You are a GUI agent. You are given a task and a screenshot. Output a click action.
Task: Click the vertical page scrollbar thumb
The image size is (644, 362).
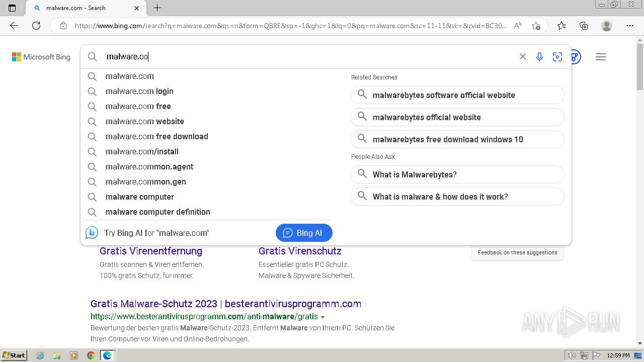(640, 67)
